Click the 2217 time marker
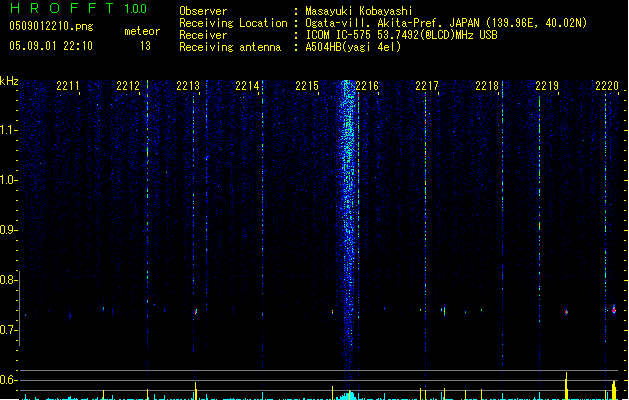Screen dimensions: 629x400 tap(427, 86)
